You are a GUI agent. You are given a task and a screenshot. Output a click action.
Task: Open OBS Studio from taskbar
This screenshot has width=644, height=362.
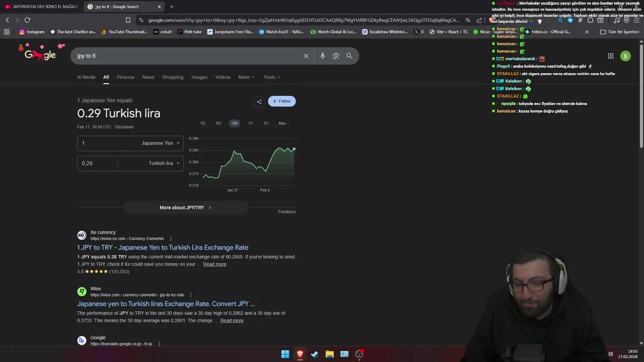[x=359, y=354]
